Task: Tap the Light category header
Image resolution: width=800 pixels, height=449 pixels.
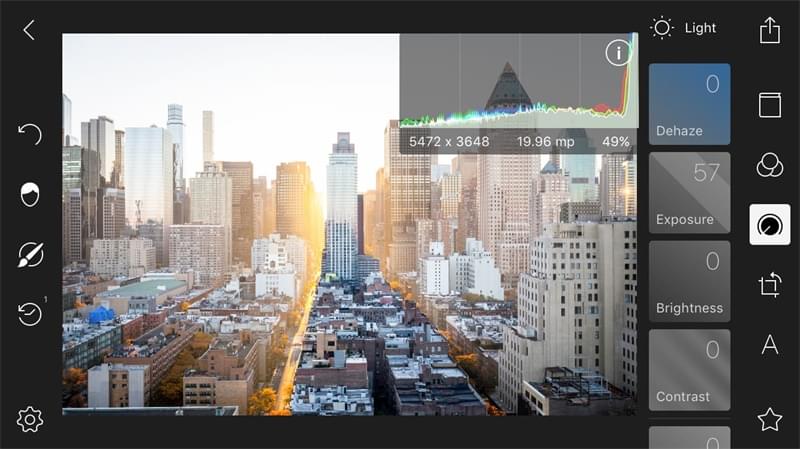Action: point(684,28)
